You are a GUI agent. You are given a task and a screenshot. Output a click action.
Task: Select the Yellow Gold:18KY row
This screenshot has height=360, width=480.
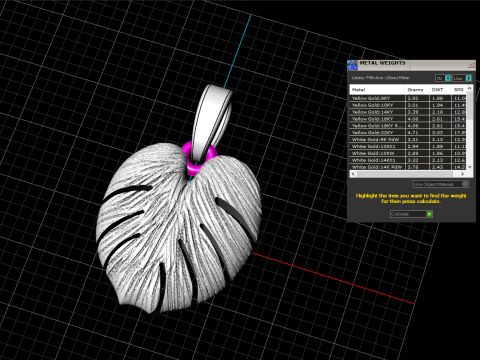coord(408,119)
